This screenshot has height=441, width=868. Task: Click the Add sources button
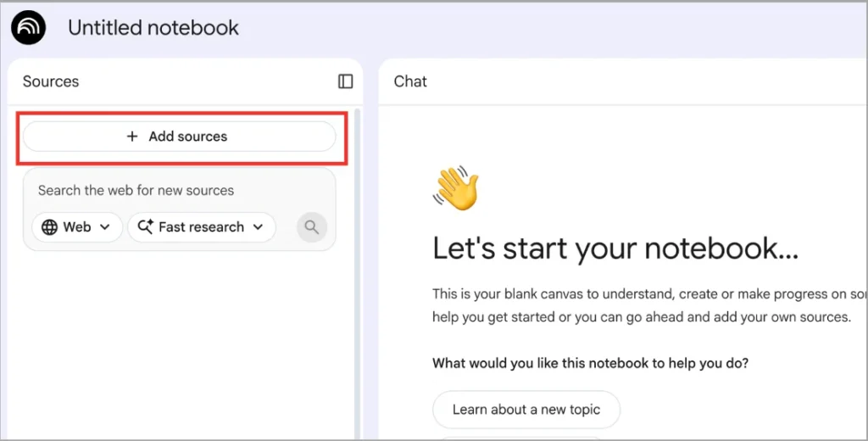coord(180,137)
